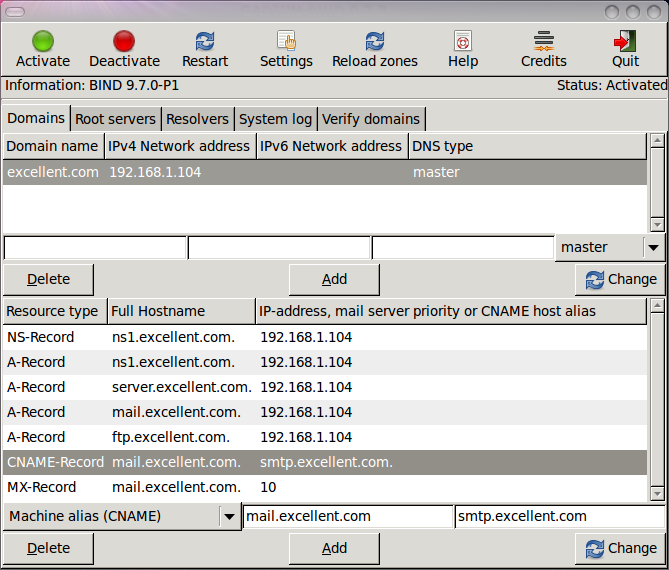Click the Full Hostname column header
This screenshot has height=570, width=669.
click(181, 311)
